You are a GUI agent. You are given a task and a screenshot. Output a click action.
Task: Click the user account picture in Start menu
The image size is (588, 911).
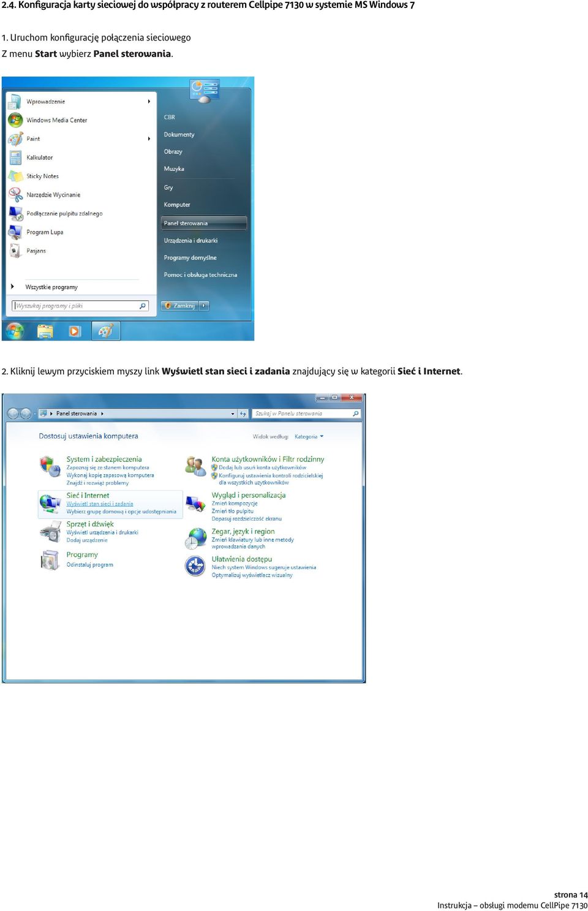coord(205,91)
